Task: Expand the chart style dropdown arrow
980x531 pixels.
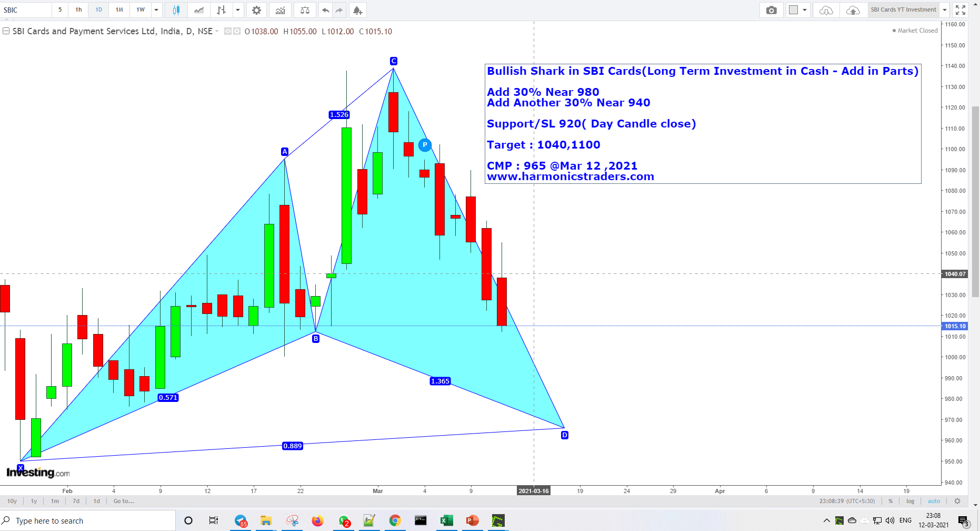Action: coord(238,10)
